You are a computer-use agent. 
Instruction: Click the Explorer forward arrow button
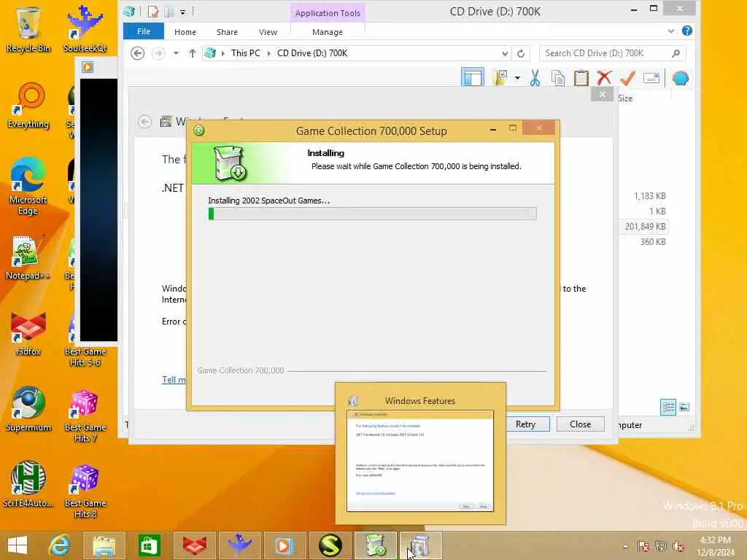point(158,52)
